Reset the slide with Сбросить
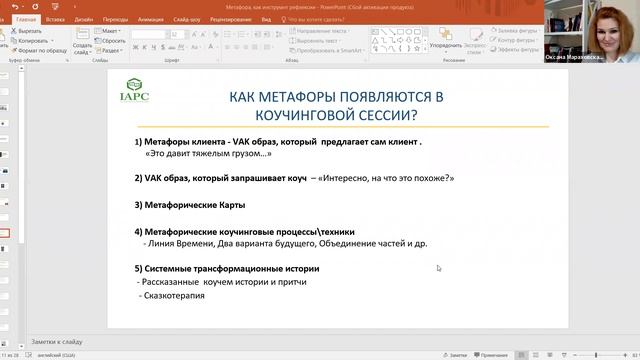This screenshot has width=640, height=360. coord(110,41)
